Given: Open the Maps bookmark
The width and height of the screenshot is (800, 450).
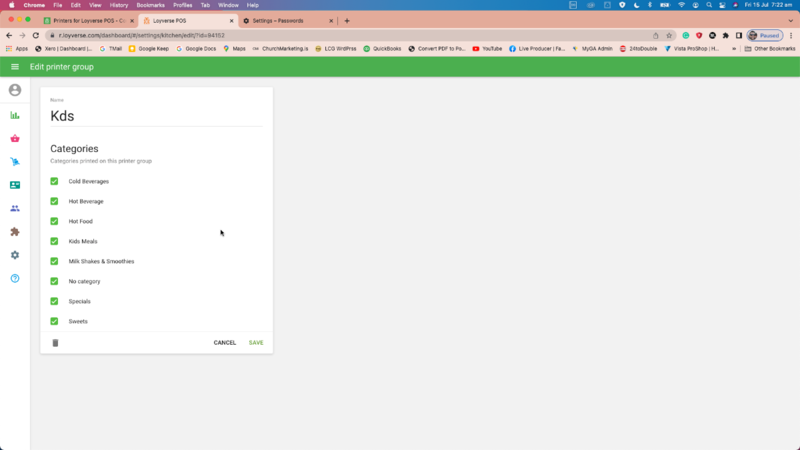Looking at the screenshot, I should point(234,49).
